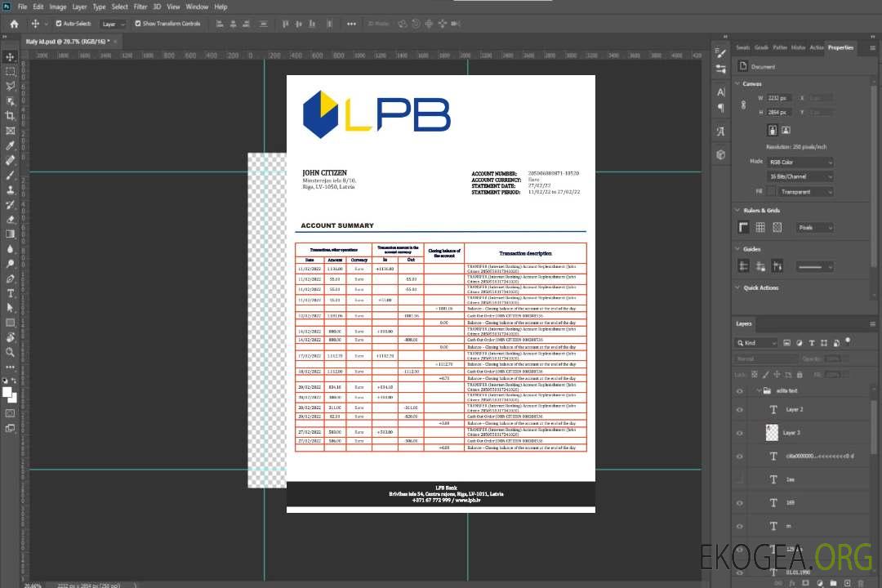Open the Glyphs panel icon
882x588 pixels.
click(720, 131)
